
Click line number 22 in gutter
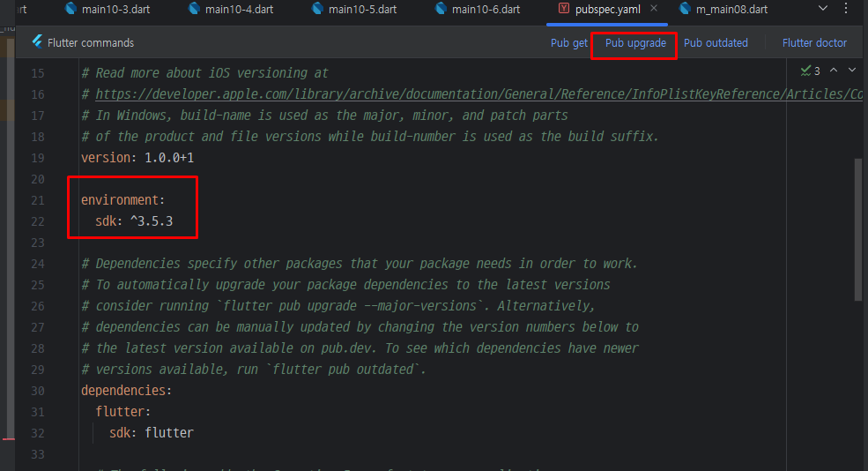pyautogui.click(x=38, y=221)
